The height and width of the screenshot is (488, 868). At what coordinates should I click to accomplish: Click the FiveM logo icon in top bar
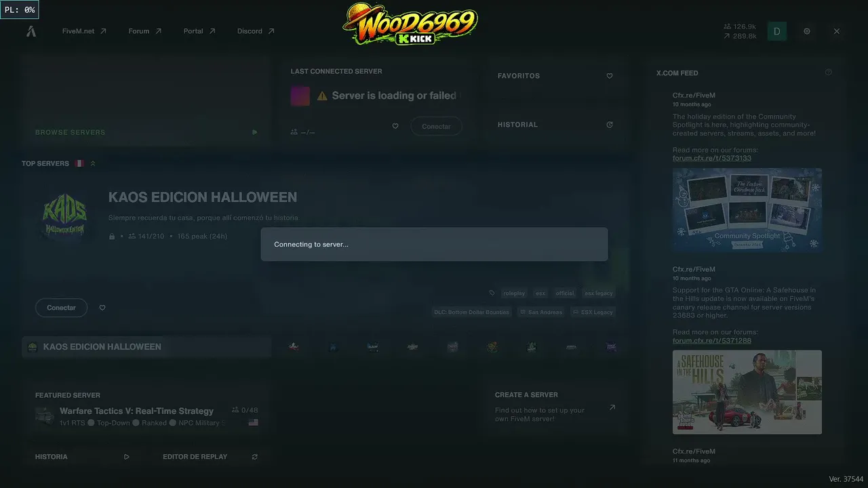coord(31,31)
